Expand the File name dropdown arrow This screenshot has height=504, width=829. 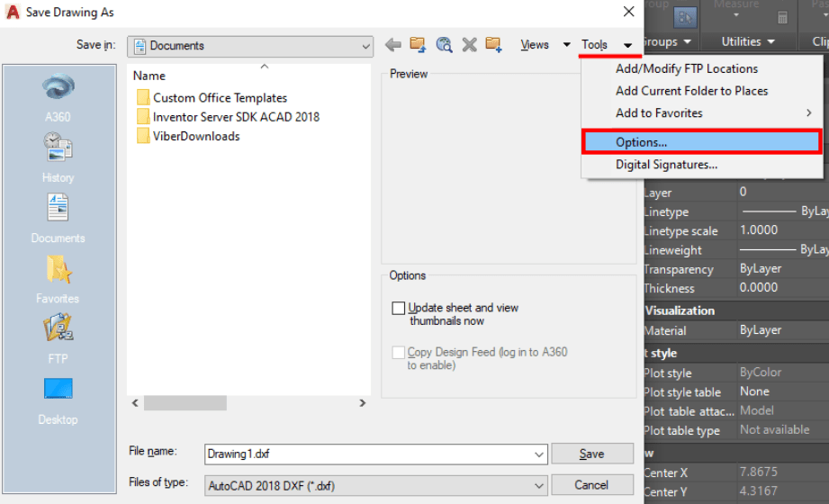pos(539,454)
